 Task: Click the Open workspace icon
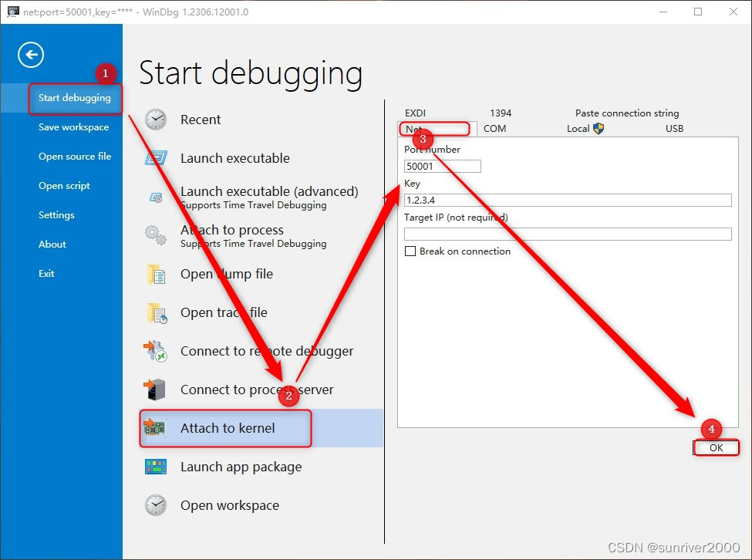point(157,505)
